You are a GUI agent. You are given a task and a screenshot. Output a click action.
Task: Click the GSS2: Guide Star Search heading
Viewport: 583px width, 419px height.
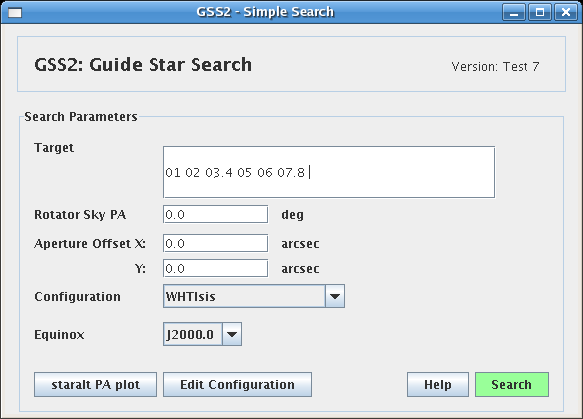(x=143, y=65)
